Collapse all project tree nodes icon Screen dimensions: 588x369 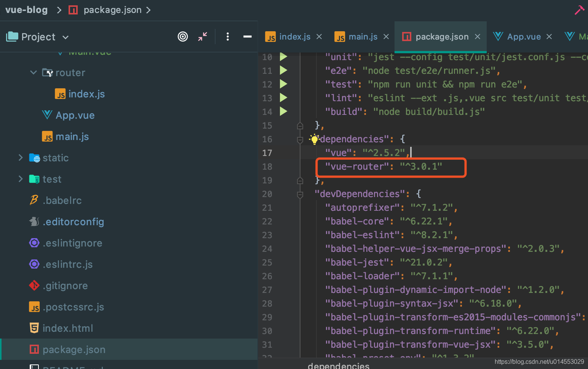203,37
